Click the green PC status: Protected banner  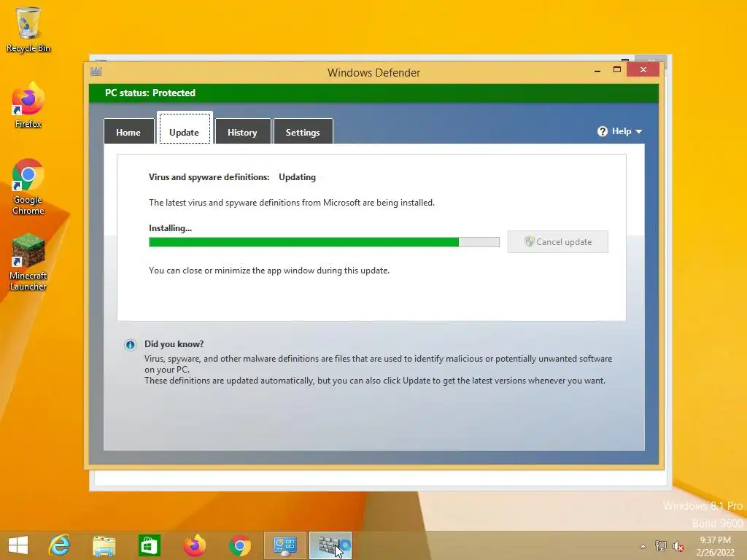(373, 93)
